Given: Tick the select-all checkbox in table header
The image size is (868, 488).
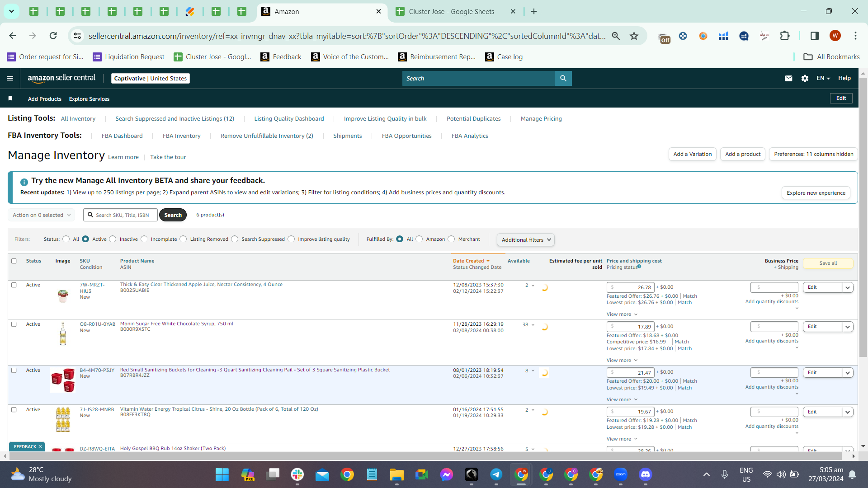Looking at the screenshot, I should point(14,261).
